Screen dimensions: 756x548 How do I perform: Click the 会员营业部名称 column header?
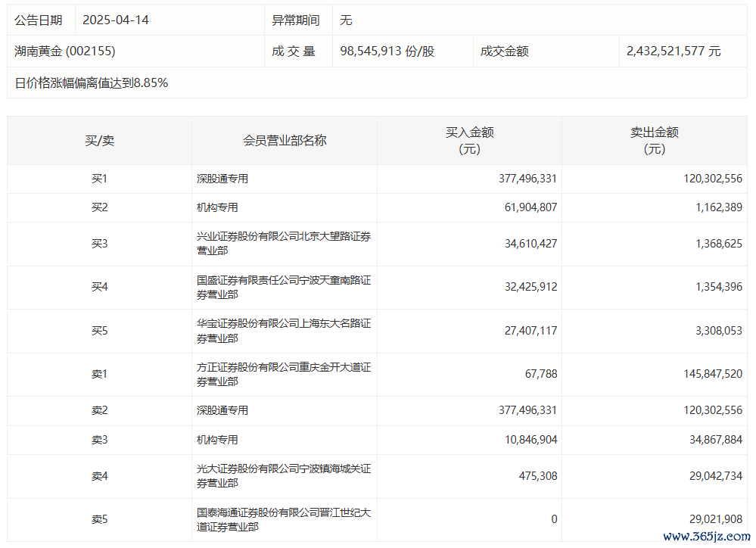[285, 141]
